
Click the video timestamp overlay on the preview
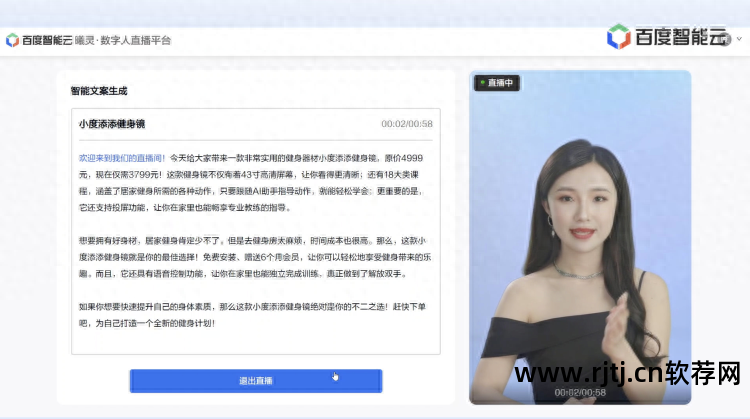tap(580, 392)
